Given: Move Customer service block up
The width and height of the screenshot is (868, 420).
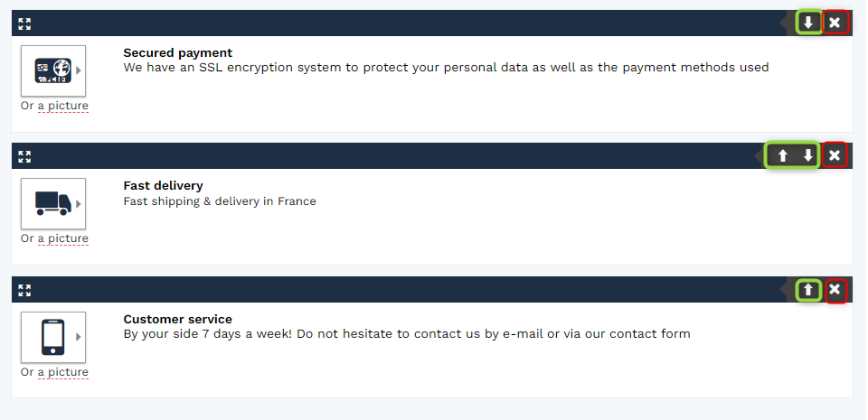Looking at the screenshot, I should click(x=808, y=290).
